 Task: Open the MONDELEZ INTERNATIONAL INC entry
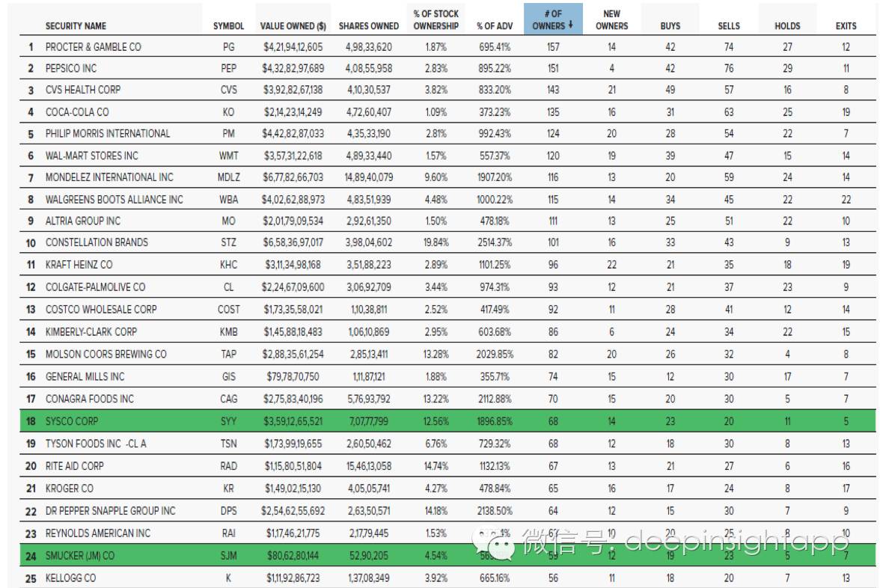coord(109,177)
